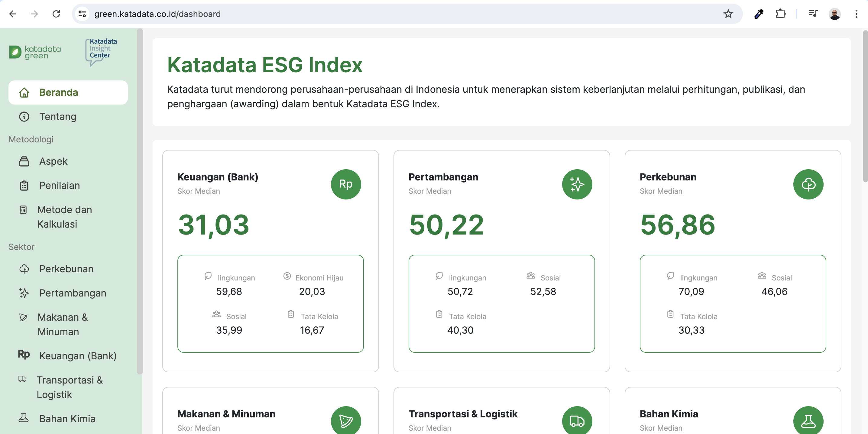Click the sidebar vertical scrollbar
Image resolution: width=868 pixels, height=434 pixels.
point(140,202)
